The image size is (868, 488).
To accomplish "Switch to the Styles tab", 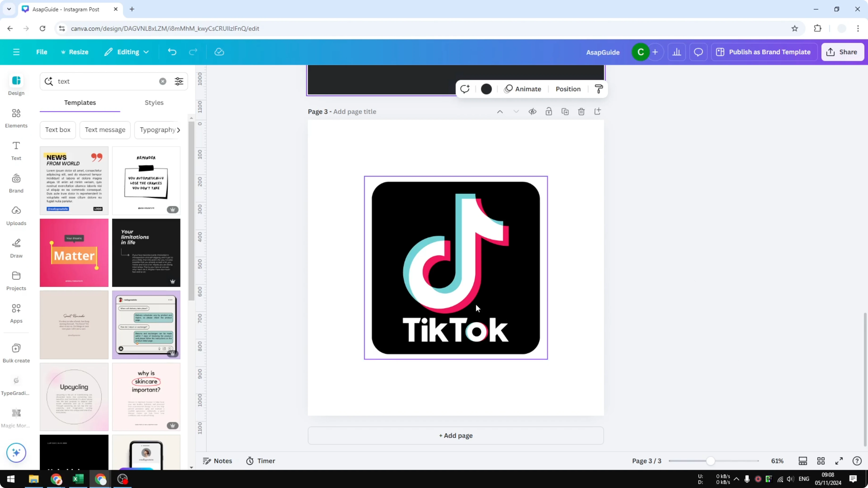I will pyautogui.click(x=154, y=103).
